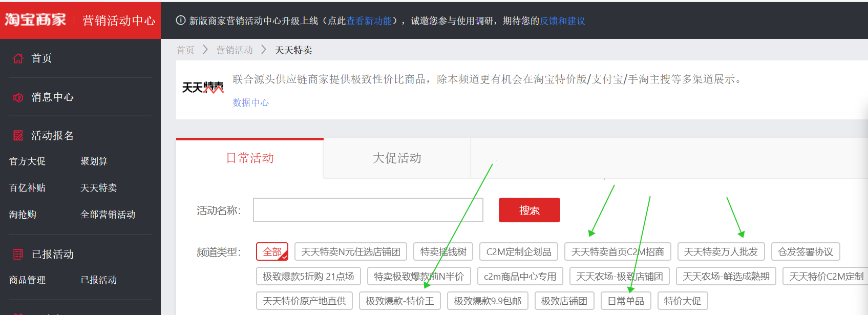Click the 天天特卖 brand logo
Viewport: 868px width, 315px height.
coord(203,88)
